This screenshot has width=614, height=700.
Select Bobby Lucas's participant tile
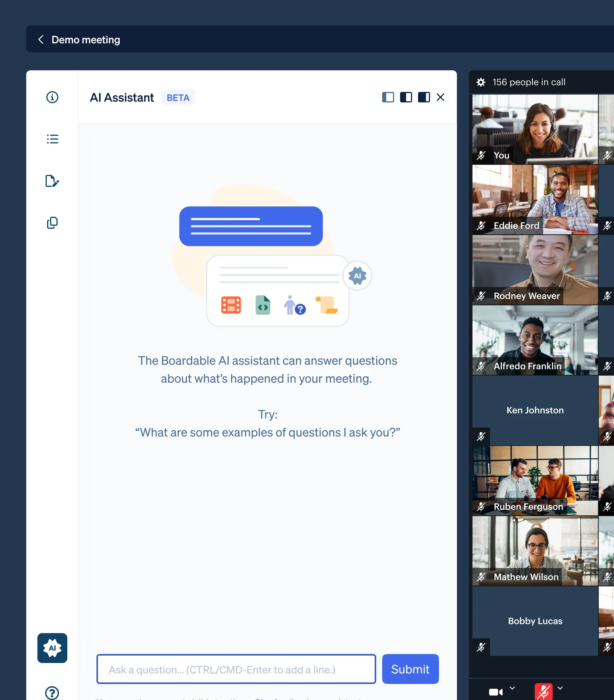coord(535,621)
